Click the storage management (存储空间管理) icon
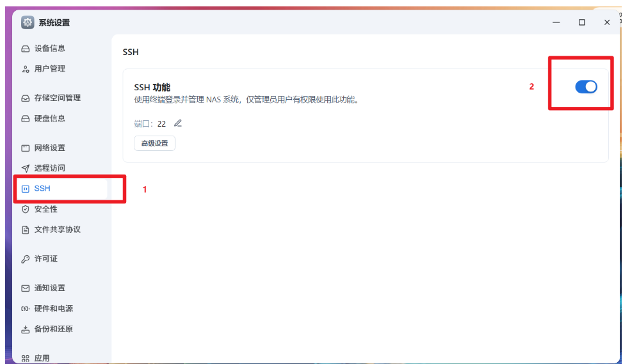This screenshot has width=623, height=364. pos(26,99)
